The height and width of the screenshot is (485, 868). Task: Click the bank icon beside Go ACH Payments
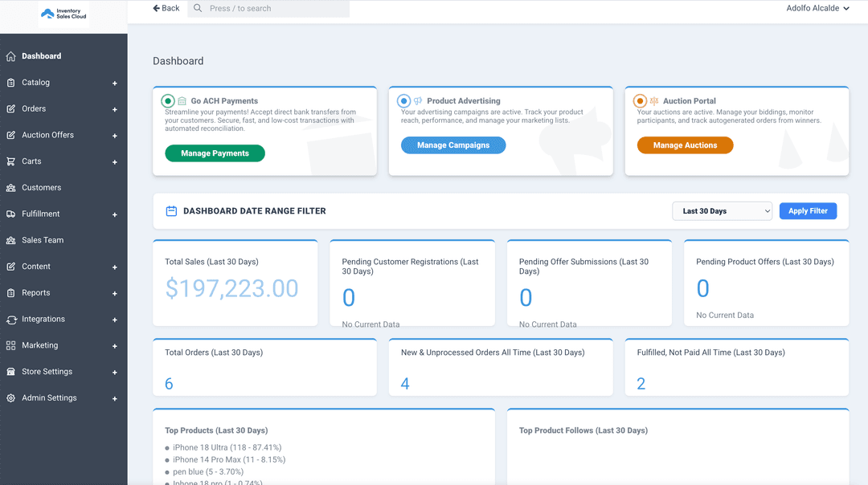point(182,101)
